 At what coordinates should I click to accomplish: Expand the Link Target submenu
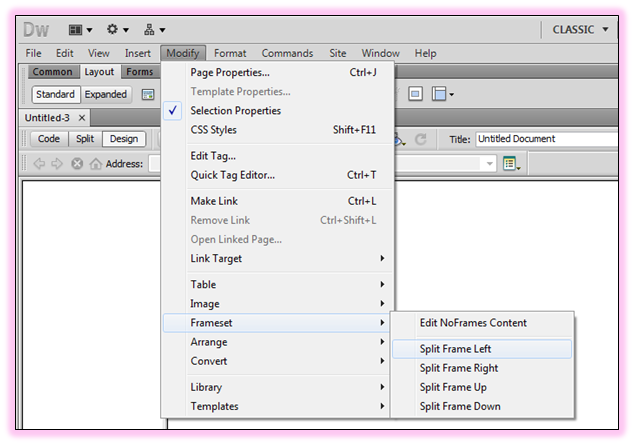(x=278, y=259)
